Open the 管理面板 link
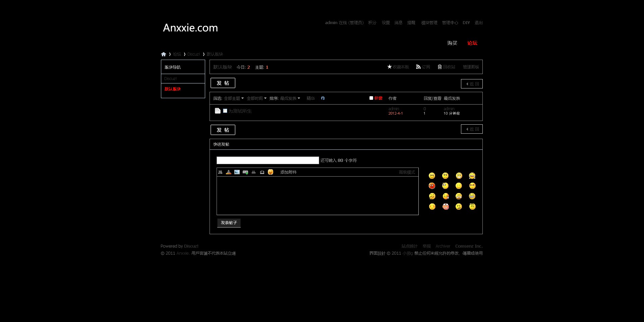This screenshot has height=322, width=644. point(471,67)
